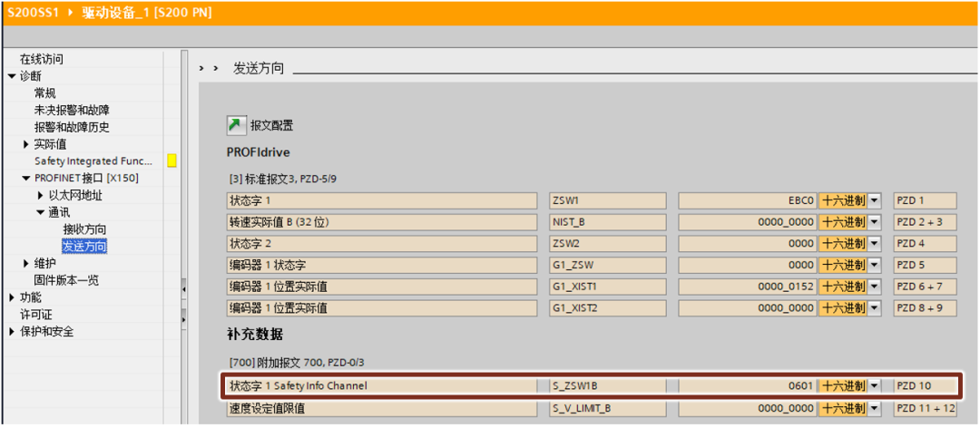Open format dropdown for G1_XIST1 row
This screenshot has height=428, width=980.
pyautogui.click(x=875, y=287)
